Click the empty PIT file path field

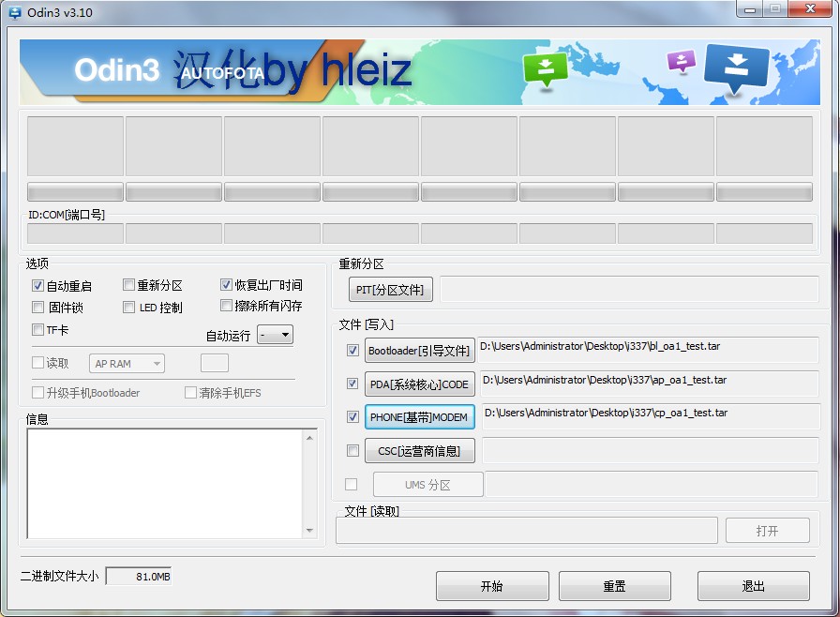click(x=629, y=289)
